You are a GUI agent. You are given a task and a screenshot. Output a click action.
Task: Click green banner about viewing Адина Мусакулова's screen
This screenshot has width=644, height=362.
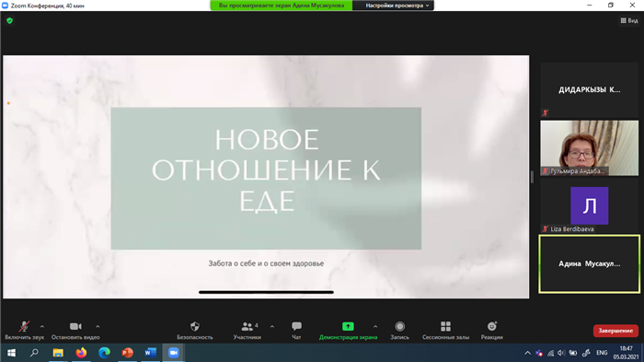click(282, 6)
